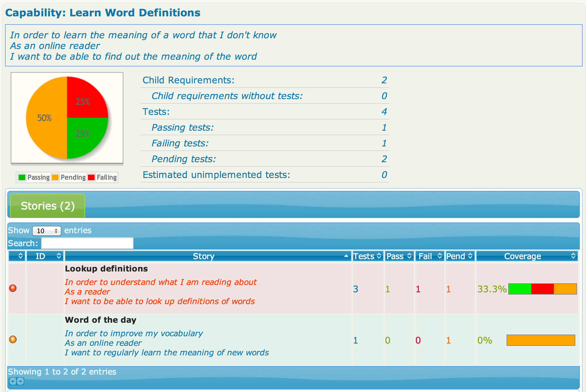This screenshot has width=586, height=392.
Task: Click the 33.3% coverage value
Action: tap(492, 289)
